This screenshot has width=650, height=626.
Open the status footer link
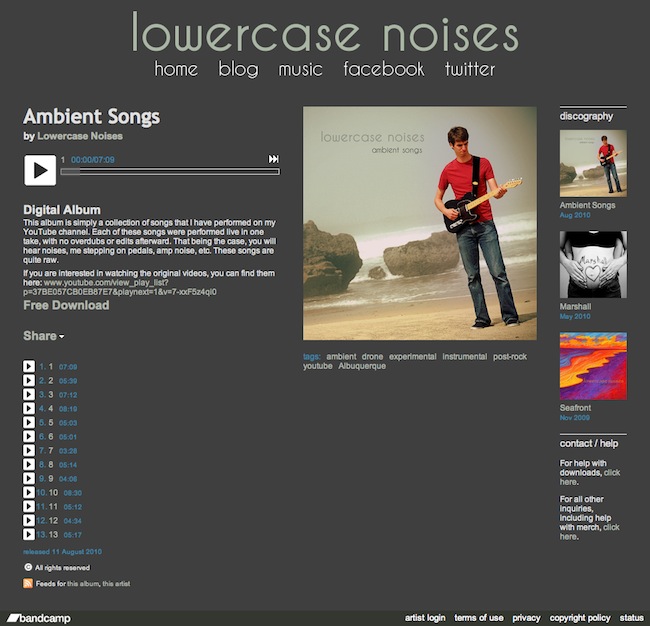click(x=631, y=618)
